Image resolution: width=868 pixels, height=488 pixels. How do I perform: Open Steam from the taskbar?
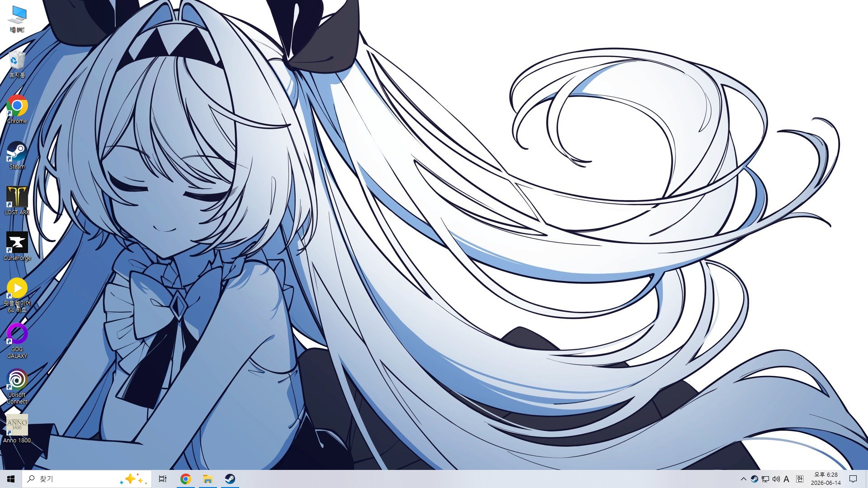pyautogui.click(x=230, y=479)
